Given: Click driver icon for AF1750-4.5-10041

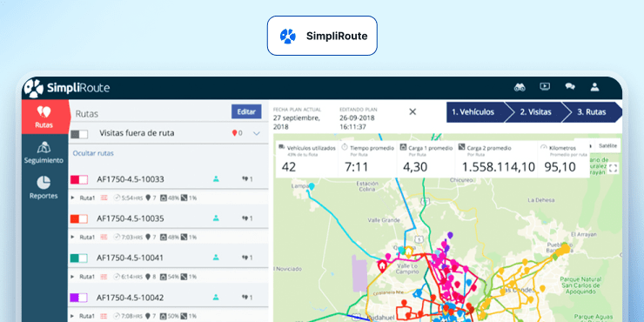Looking at the screenshot, I should point(216,258).
